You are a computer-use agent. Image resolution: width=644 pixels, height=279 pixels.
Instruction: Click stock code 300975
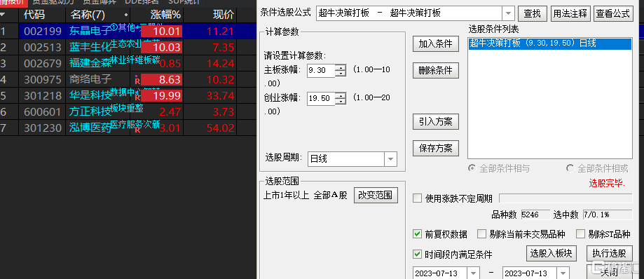tap(43, 79)
